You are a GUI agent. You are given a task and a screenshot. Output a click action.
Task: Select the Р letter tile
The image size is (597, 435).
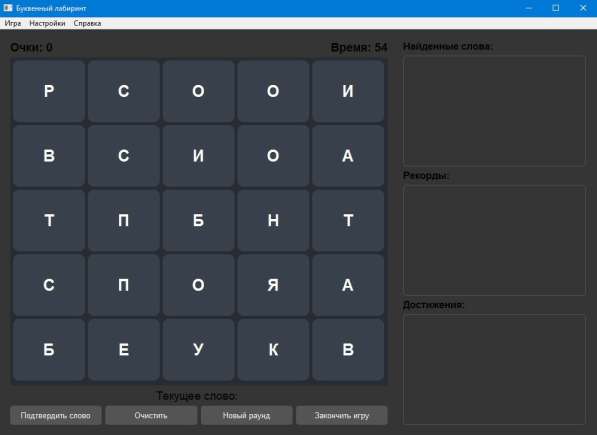(x=49, y=91)
